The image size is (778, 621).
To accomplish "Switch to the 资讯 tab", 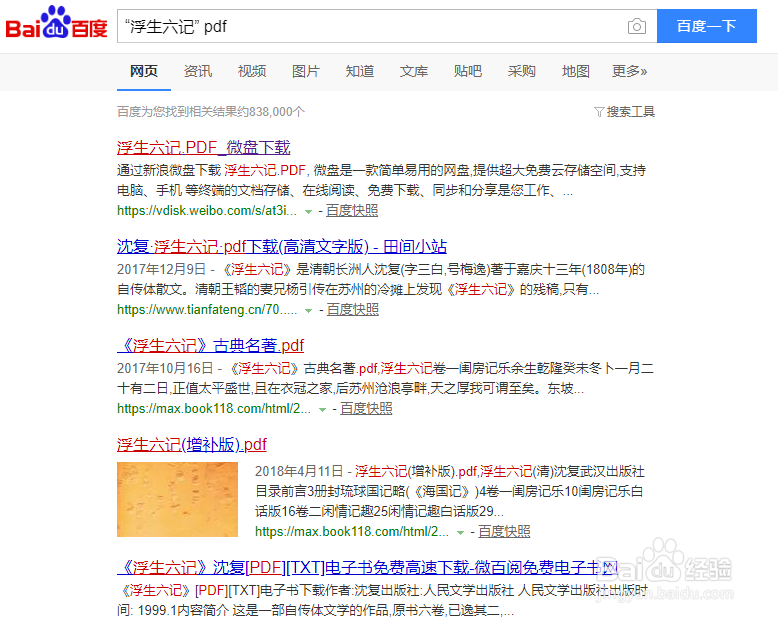I will (197, 71).
